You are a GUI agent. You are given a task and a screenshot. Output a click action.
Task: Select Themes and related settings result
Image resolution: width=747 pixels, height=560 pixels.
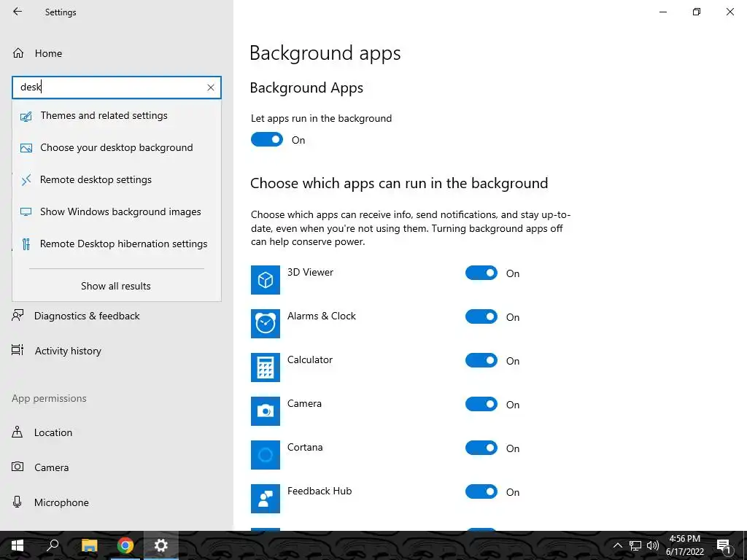click(x=117, y=116)
